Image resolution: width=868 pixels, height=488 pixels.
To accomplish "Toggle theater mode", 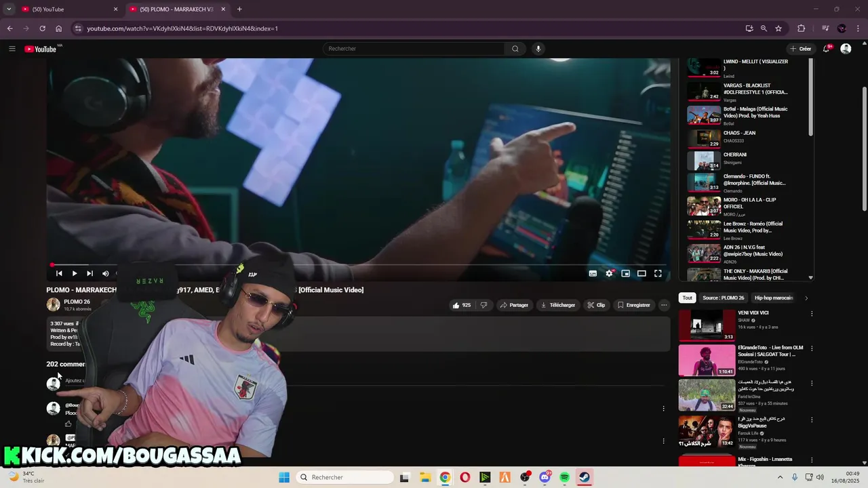I will click(x=642, y=273).
